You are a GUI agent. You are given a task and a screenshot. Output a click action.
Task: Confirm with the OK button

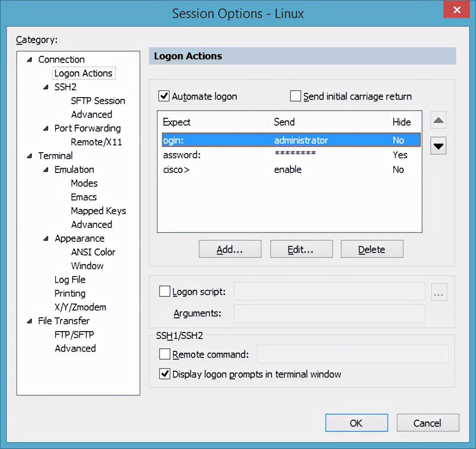356,423
